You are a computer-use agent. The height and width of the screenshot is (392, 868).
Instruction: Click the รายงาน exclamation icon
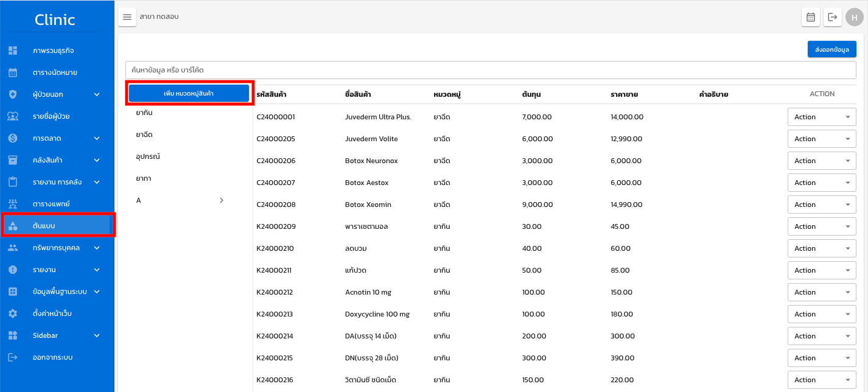[x=13, y=270]
